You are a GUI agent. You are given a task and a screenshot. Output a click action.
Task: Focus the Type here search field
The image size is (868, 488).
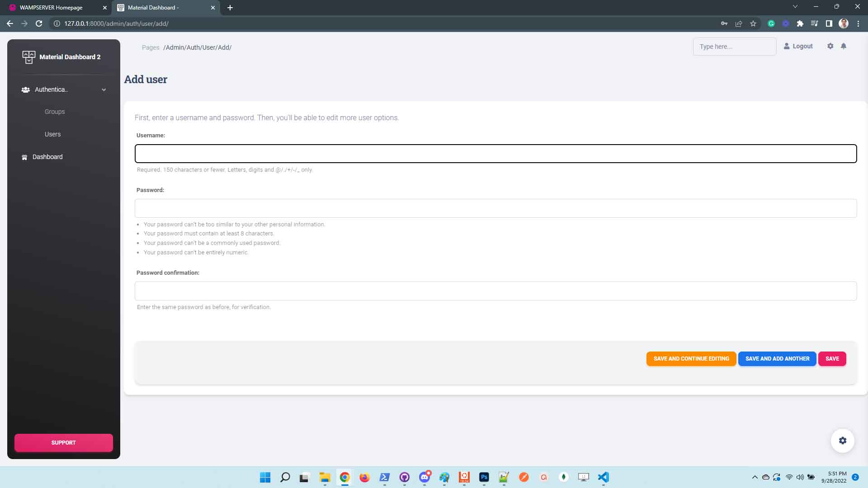(735, 47)
